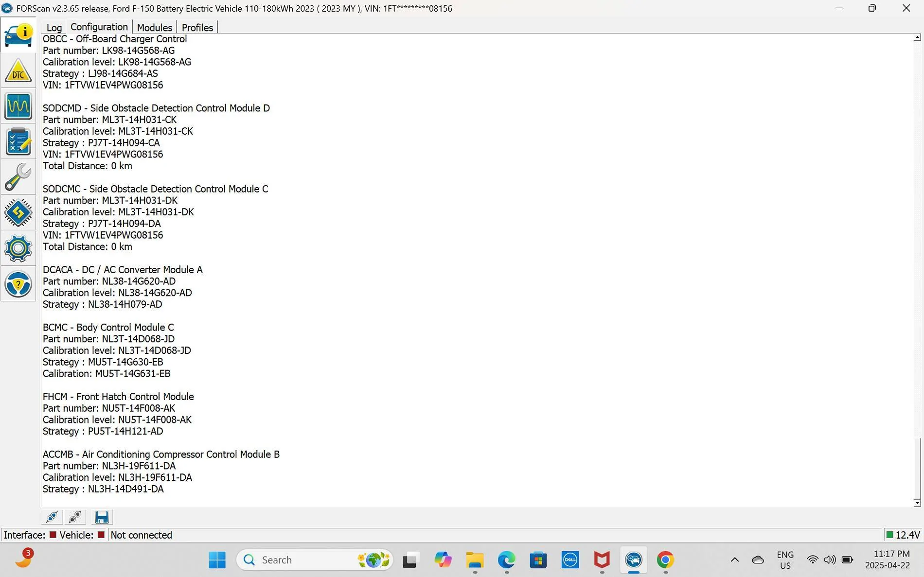Open File Explorer from the taskbar
The image size is (924, 577).
click(475, 560)
